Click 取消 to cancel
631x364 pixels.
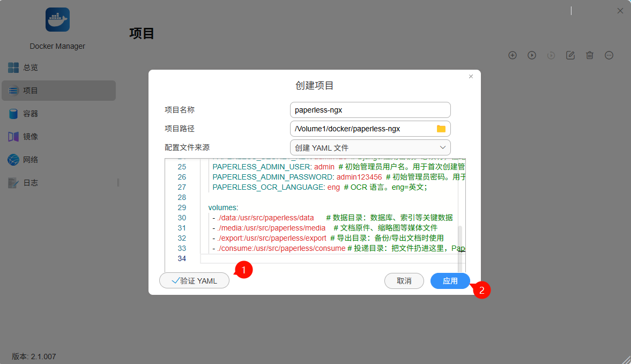(404, 281)
